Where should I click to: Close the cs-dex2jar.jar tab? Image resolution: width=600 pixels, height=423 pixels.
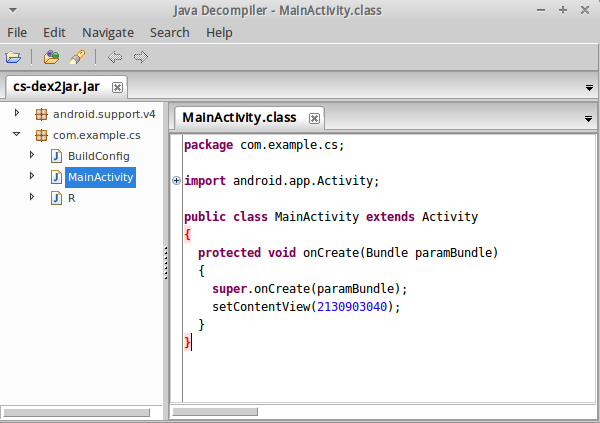pos(117,88)
